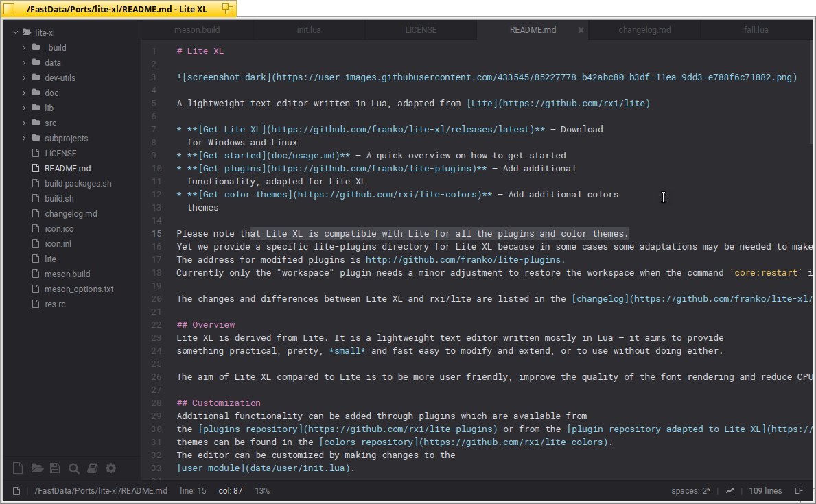Click file path /FastData/Ports/lite-xl/README.md in status bar
This screenshot has width=816, height=504.
pos(101,490)
